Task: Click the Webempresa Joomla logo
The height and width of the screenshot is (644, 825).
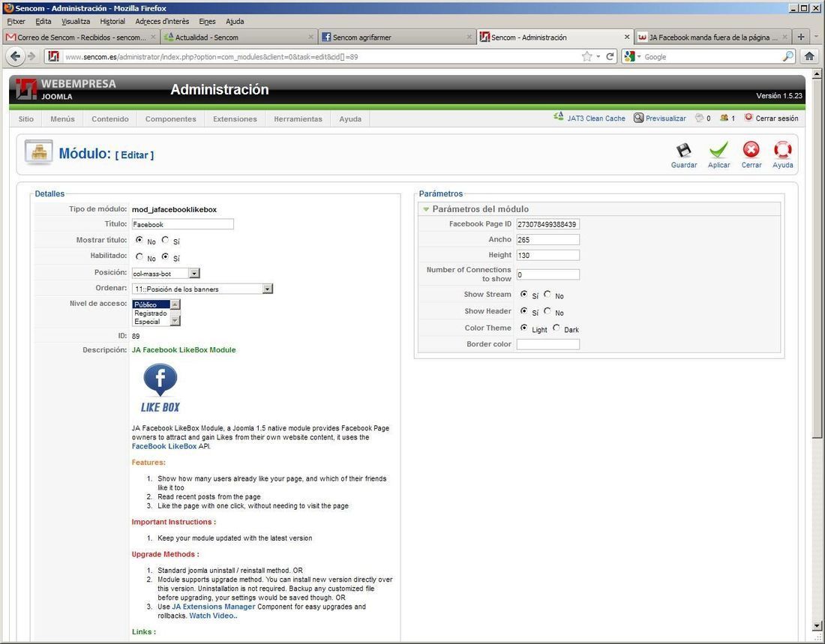Action: pos(66,89)
